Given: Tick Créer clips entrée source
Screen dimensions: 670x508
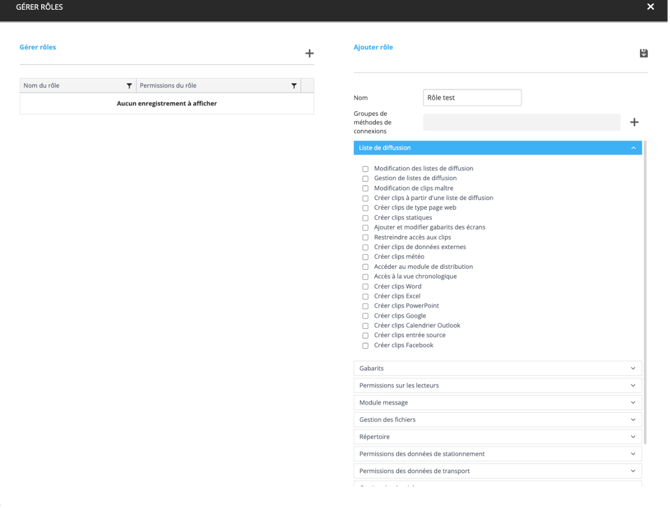Looking at the screenshot, I should [365, 336].
